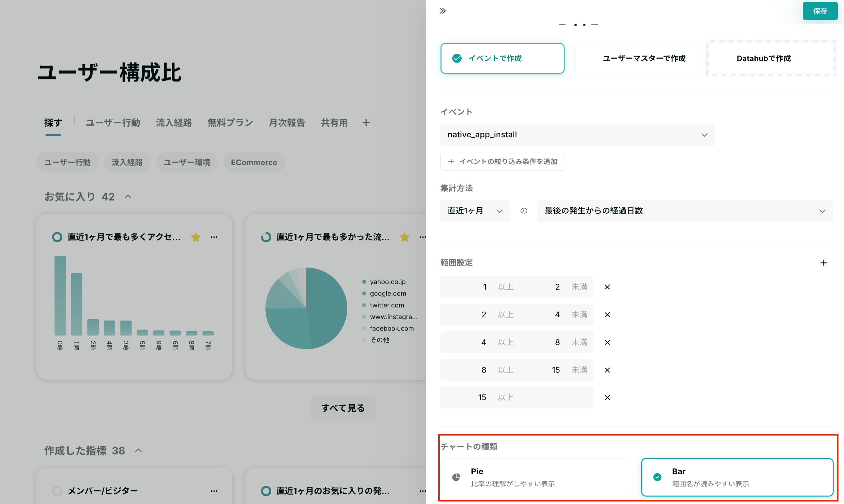Collapse the side panel with double-chevron icon
Viewport: 844px width, 504px height.
tap(442, 11)
